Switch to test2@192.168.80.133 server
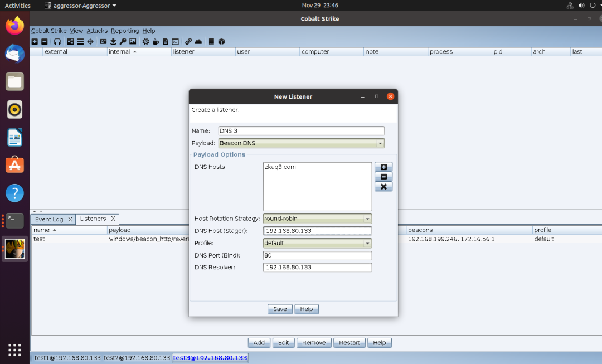Viewport: 602px width, 364px height. 137,358
